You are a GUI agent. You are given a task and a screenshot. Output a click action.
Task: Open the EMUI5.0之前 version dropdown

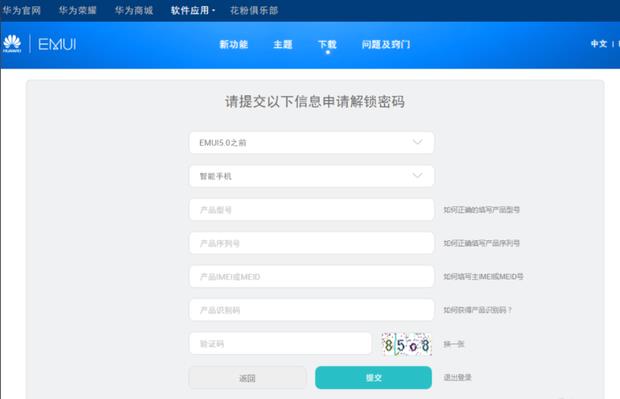tap(312, 142)
